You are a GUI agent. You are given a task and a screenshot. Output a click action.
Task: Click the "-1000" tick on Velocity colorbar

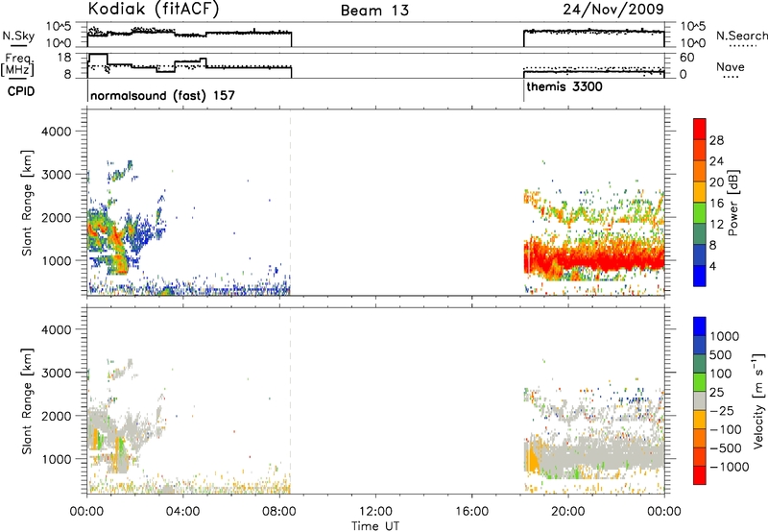pos(729,467)
